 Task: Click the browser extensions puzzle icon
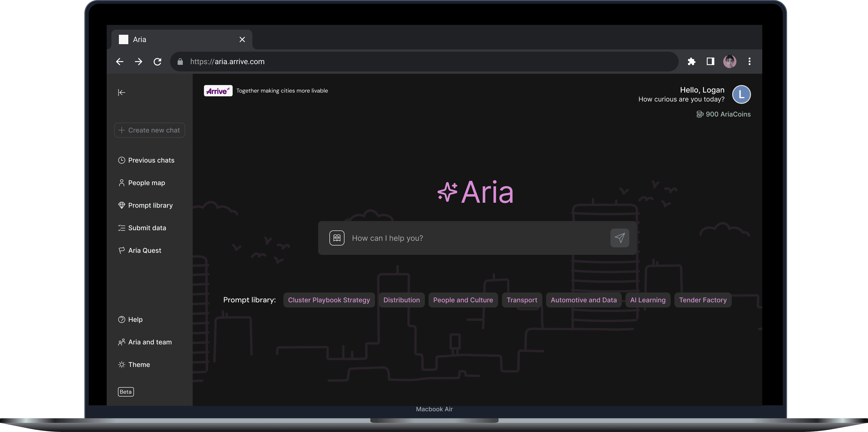click(x=692, y=62)
